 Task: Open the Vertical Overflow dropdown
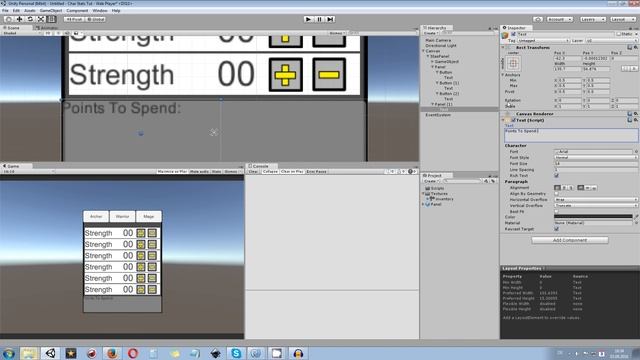click(x=596, y=206)
